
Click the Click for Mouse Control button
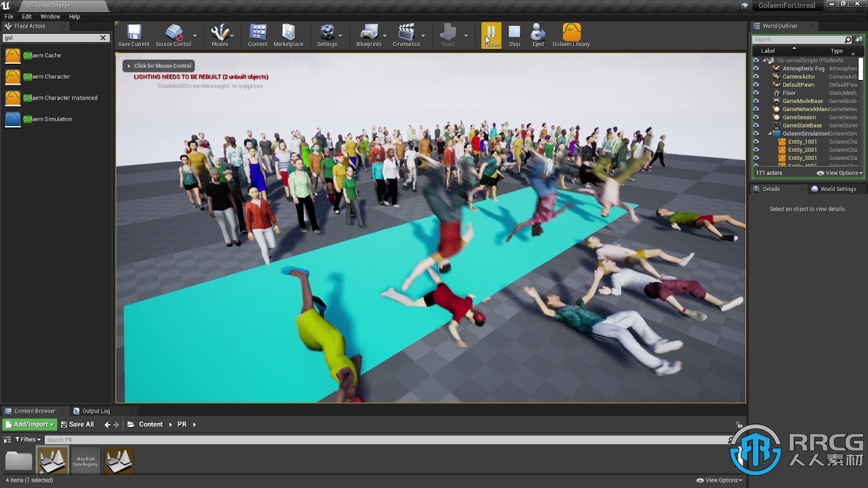click(159, 66)
